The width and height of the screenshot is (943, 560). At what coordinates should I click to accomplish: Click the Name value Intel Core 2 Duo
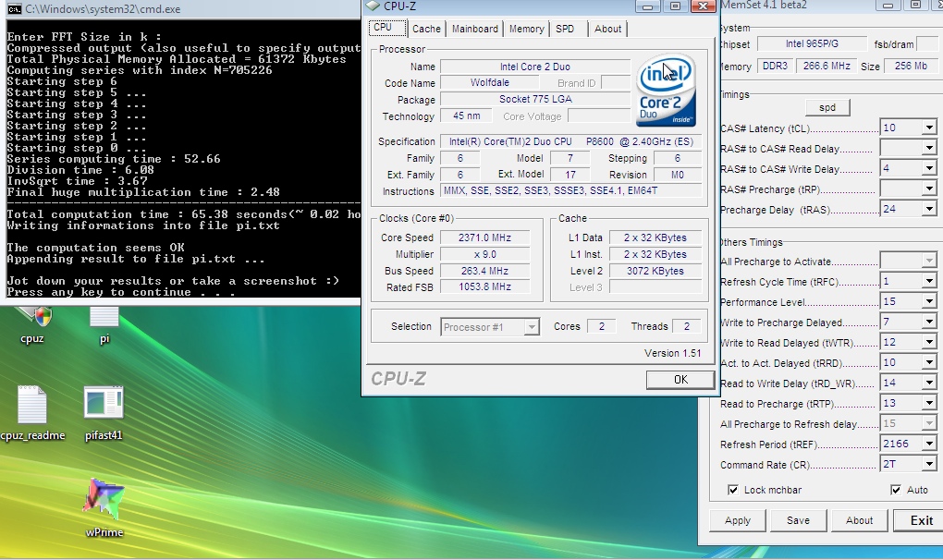[x=535, y=67]
